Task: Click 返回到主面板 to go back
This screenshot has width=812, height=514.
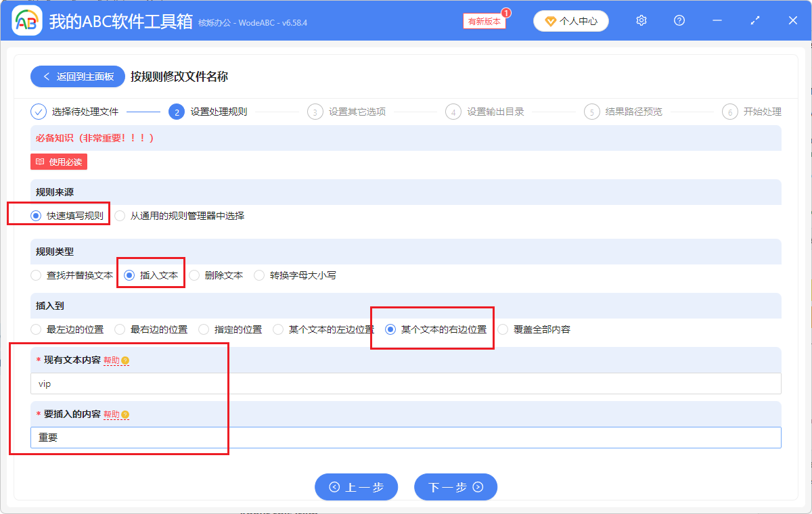Action: point(77,76)
